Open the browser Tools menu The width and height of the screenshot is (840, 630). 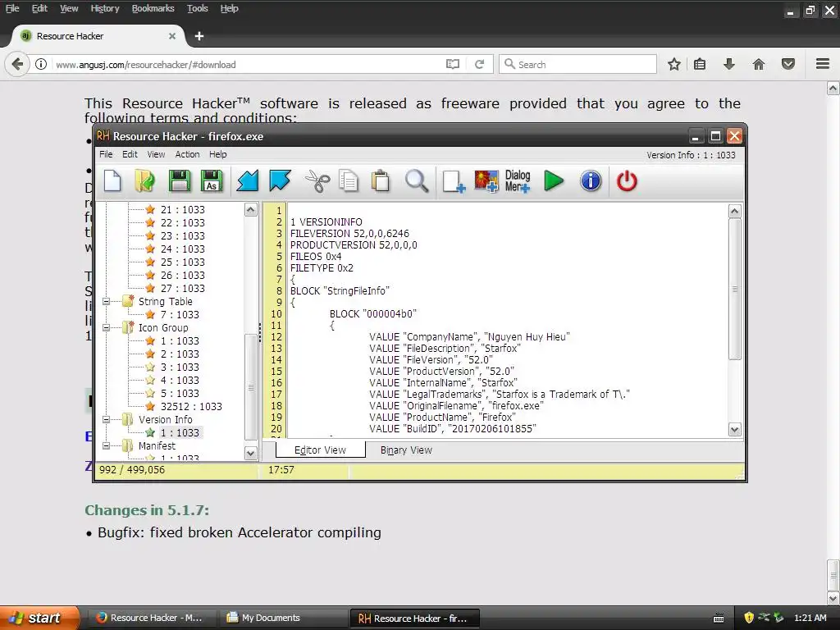coord(197,8)
